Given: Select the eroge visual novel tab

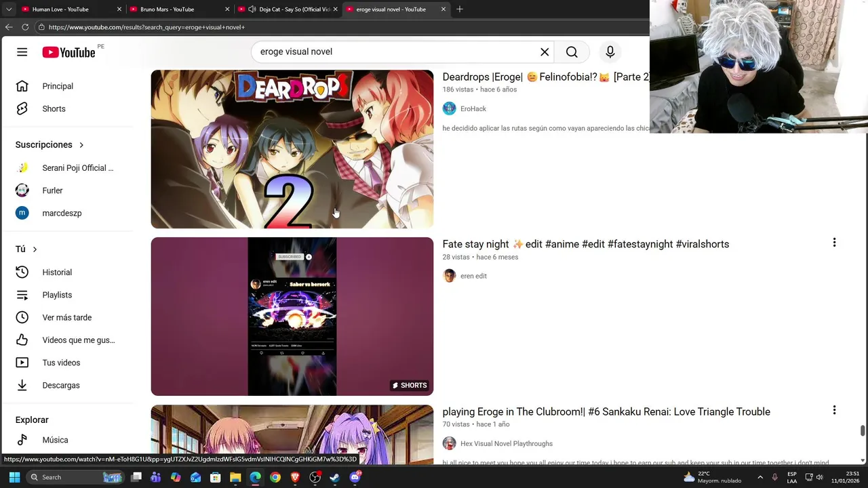Looking at the screenshot, I should click(x=391, y=9).
